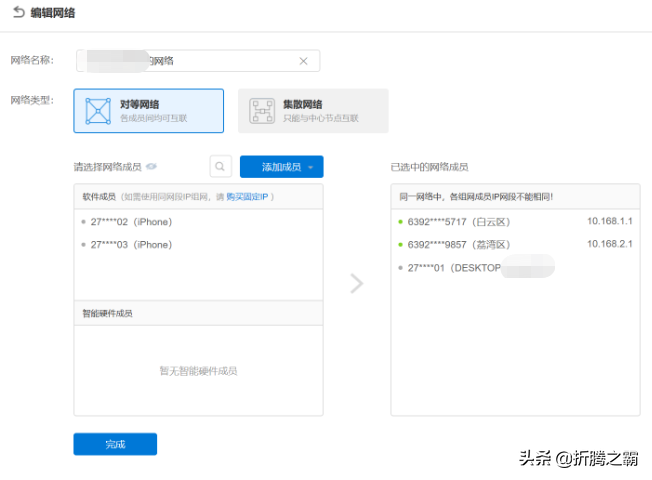Go back using the return arrow icon
The width and height of the screenshot is (652, 480).
(x=19, y=12)
